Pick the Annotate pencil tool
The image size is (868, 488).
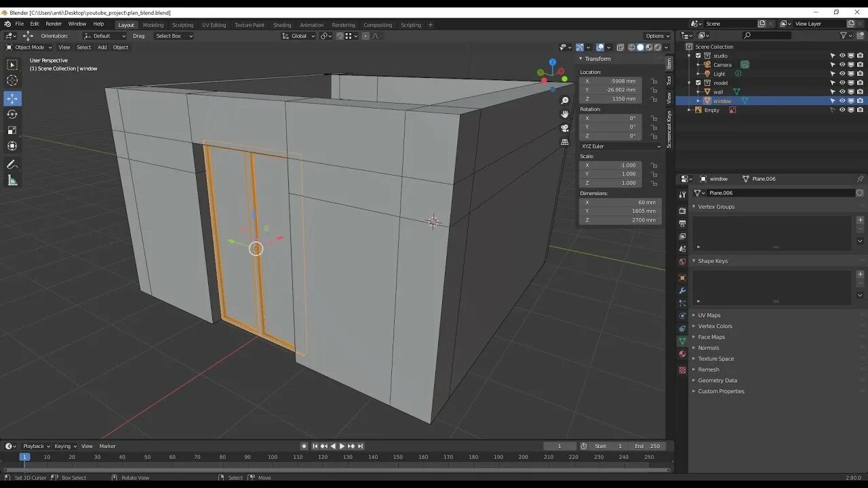point(12,165)
